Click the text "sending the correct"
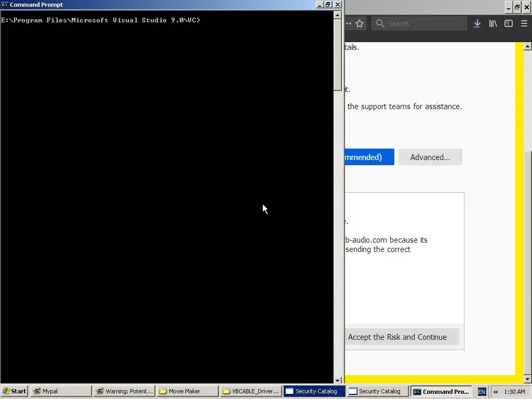This screenshot has width=532, height=399. (x=378, y=249)
